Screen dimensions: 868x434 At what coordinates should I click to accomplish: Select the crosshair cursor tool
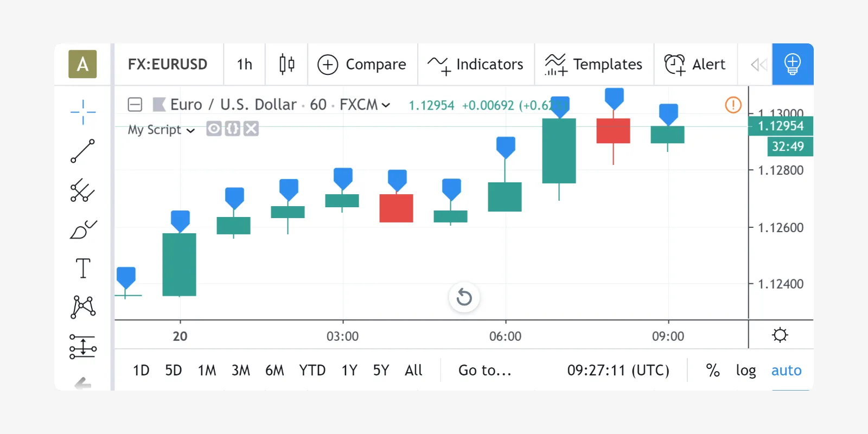[x=83, y=112]
